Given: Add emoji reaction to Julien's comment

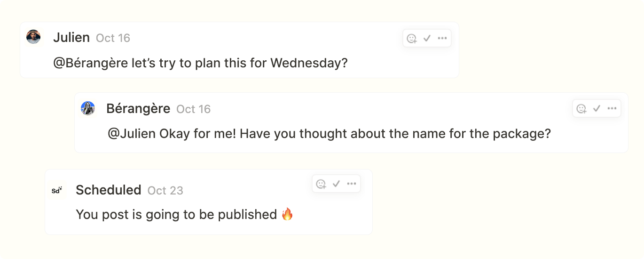Looking at the screenshot, I should (x=412, y=39).
